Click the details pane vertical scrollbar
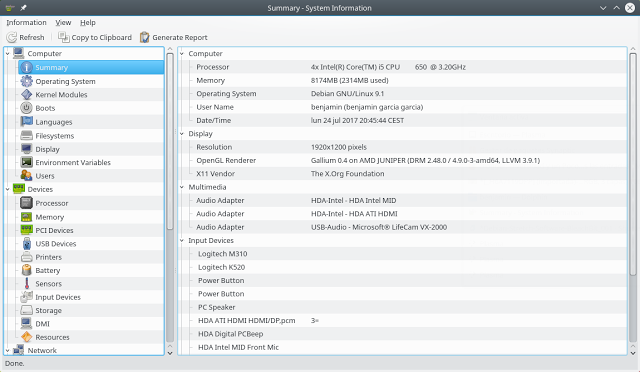This screenshot has width=640, height=372. [633, 163]
